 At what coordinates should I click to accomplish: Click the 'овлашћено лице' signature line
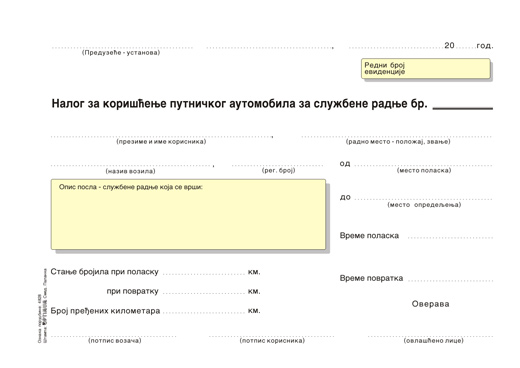430,336
